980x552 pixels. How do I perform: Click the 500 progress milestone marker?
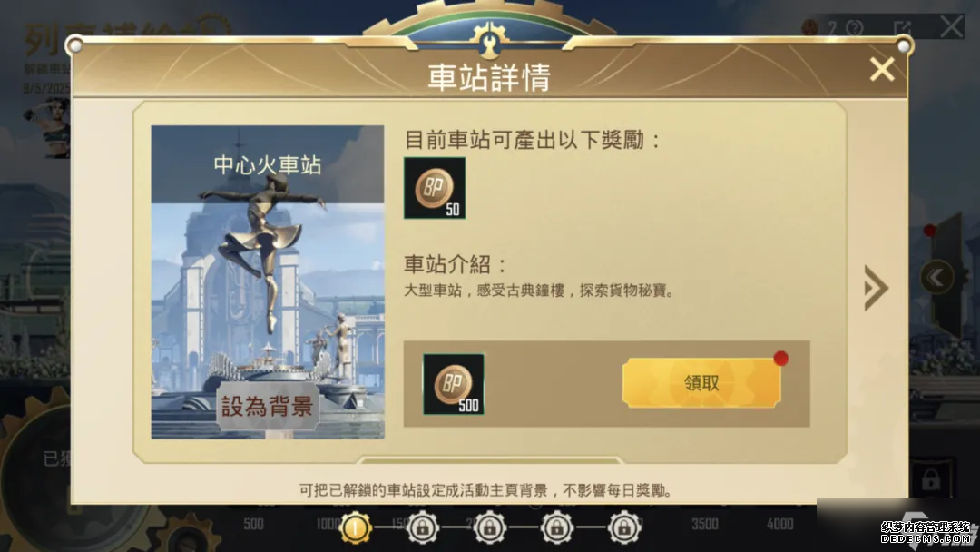click(x=253, y=524)
